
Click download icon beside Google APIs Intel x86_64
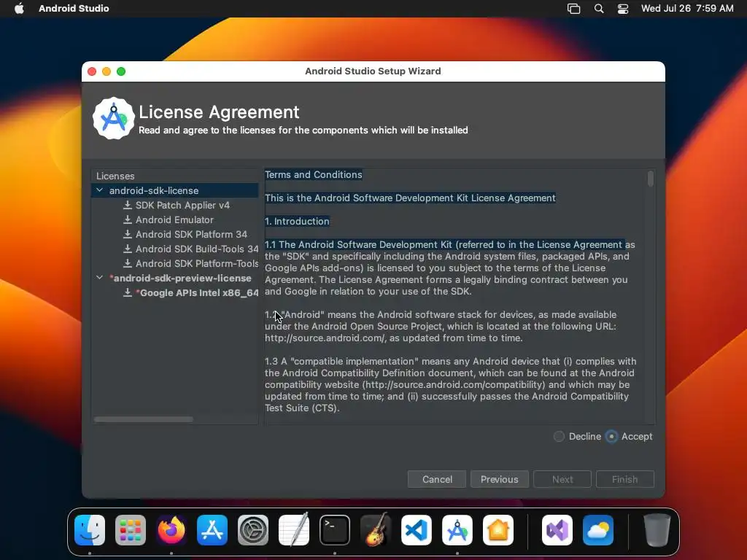coord(127,293)
